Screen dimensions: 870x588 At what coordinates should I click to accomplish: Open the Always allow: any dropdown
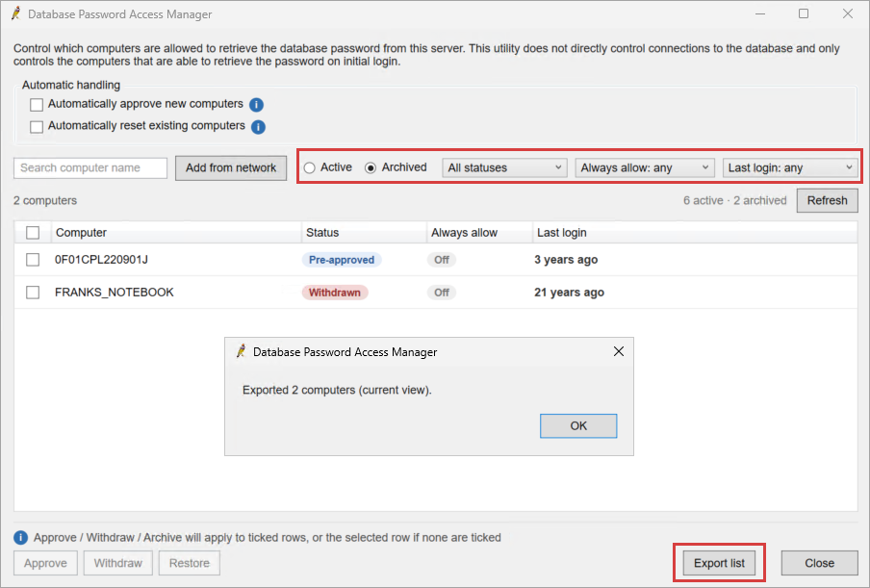pyautogui.click(x=644, y=167)
